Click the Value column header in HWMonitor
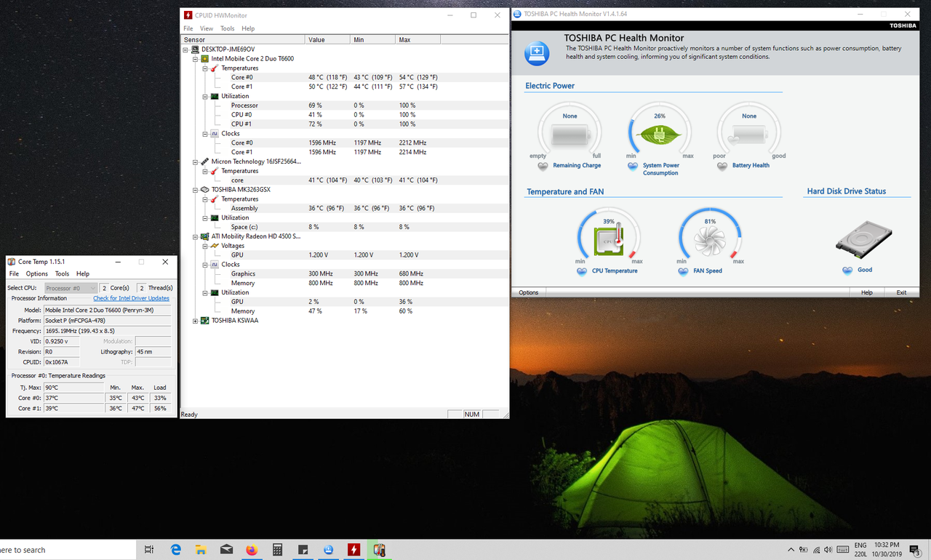The height and width of the screenshot is (560, 931). tap(328, 39)
